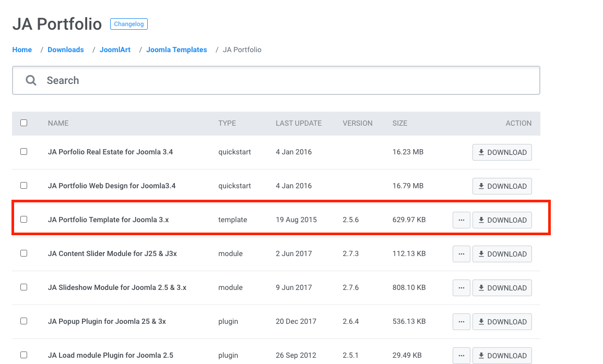Image resolution: width=603 pixels, height=364 pixels.
Task: Download the JA Popup Plugin
Action: point(502,322)
